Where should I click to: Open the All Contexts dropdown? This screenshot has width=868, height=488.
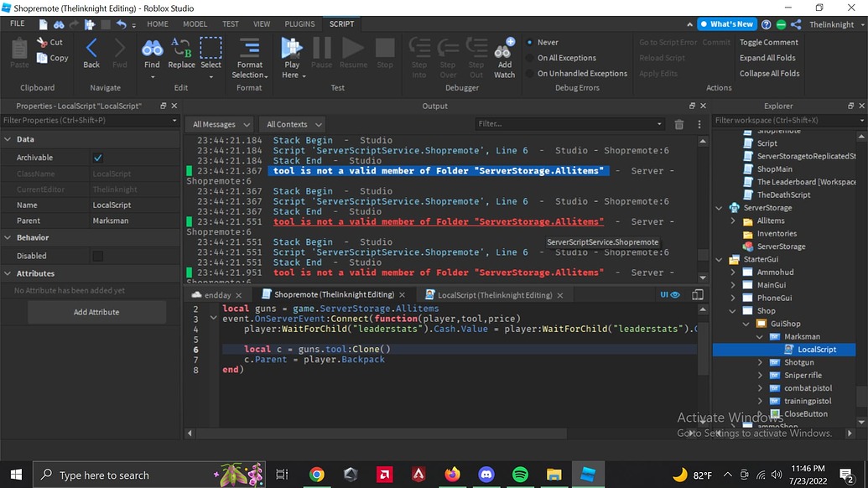click(x=293, y=124)
